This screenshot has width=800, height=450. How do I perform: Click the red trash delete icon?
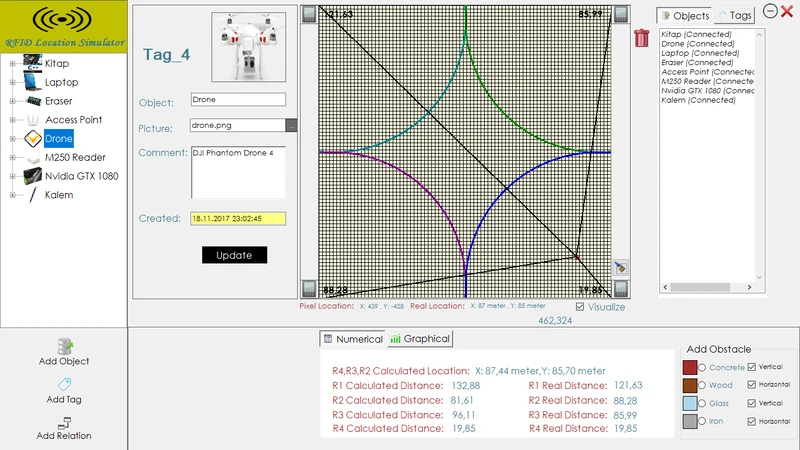point(641,38)
